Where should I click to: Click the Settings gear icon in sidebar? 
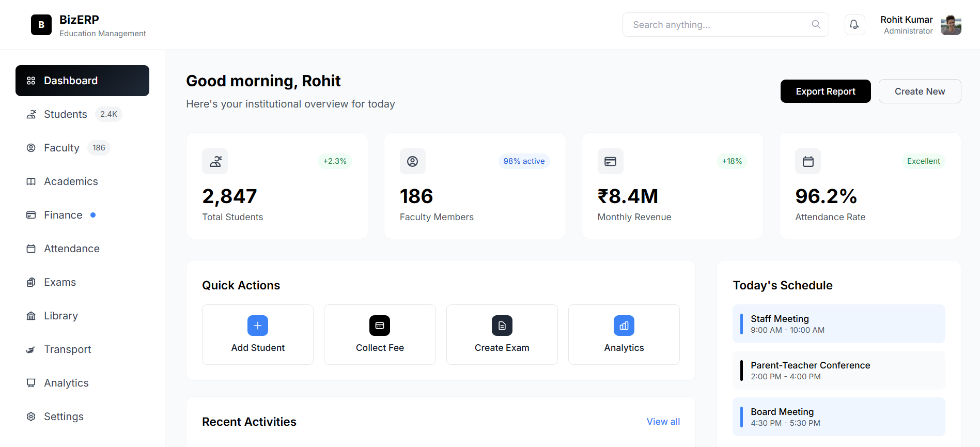(31, 417)
